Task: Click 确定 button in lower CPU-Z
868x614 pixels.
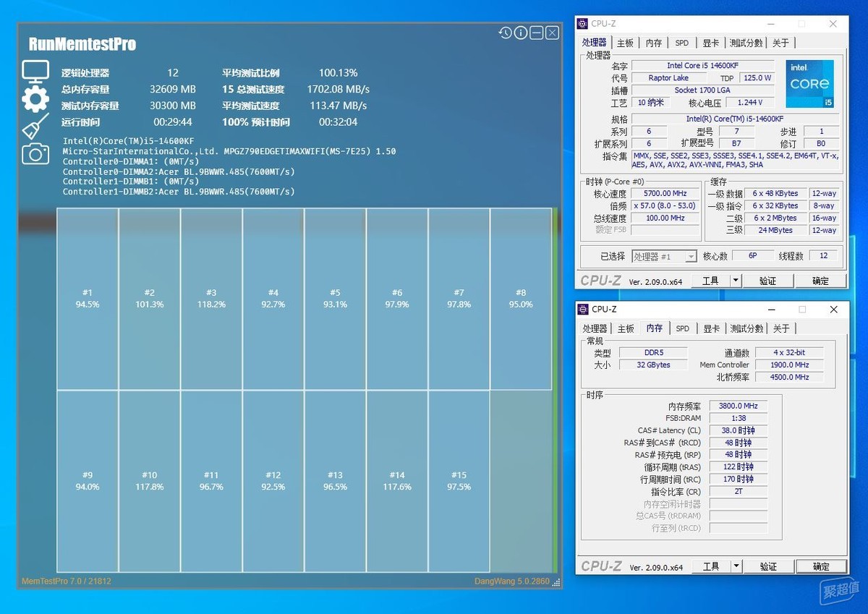Action: coord(821,566)
